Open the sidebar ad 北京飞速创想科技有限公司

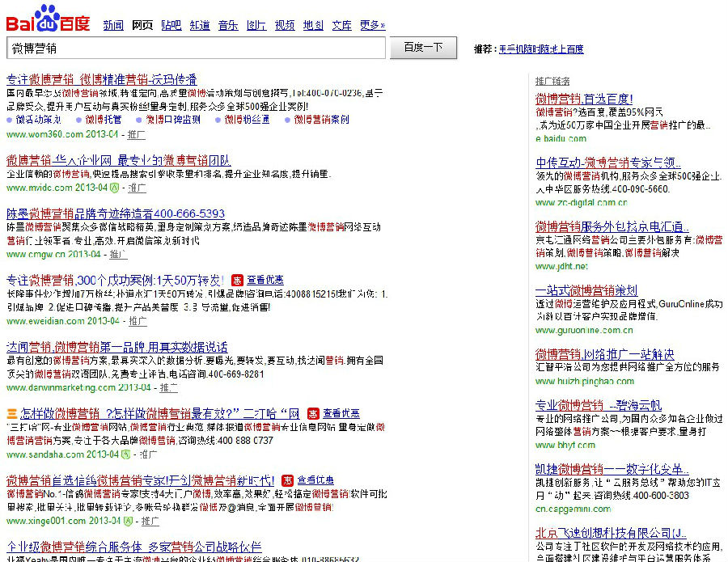pyautogui.click(x=611, y=533)
